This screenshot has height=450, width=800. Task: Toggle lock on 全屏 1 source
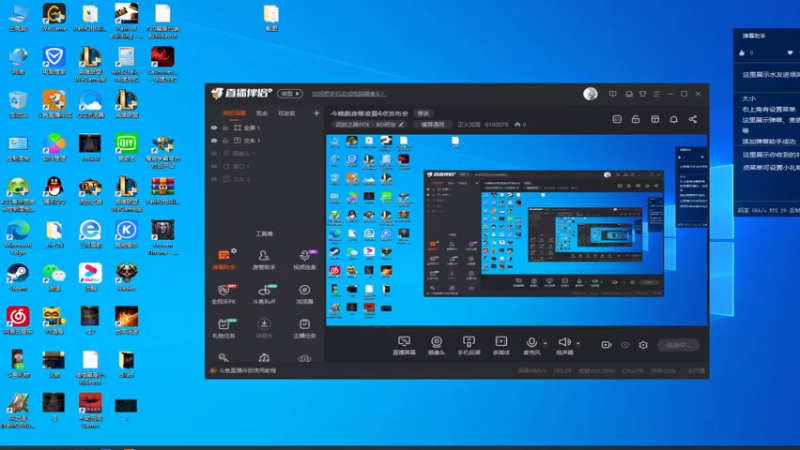point(226,128)
